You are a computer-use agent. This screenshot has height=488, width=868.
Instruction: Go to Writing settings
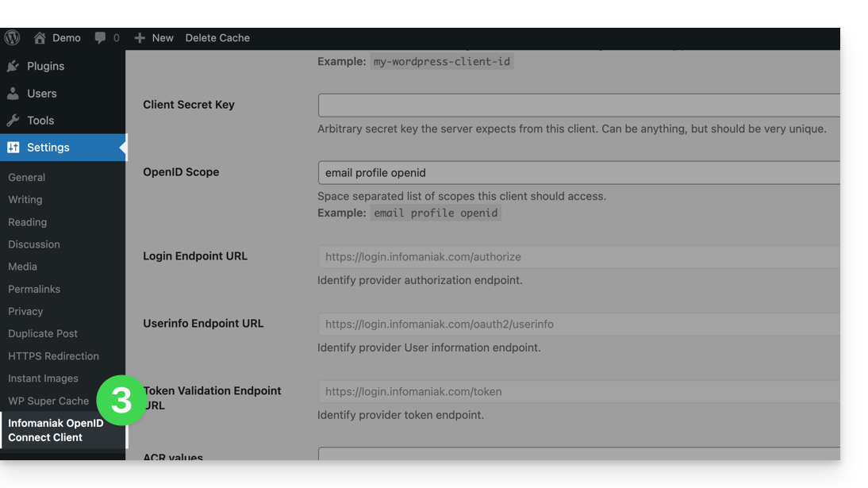coord(25,199)
